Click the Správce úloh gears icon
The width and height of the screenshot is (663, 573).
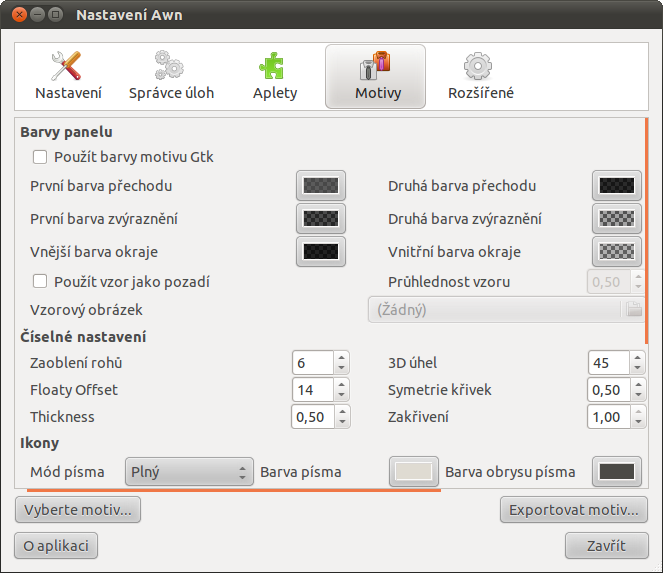pyautogui.click(x=169, y=65)
